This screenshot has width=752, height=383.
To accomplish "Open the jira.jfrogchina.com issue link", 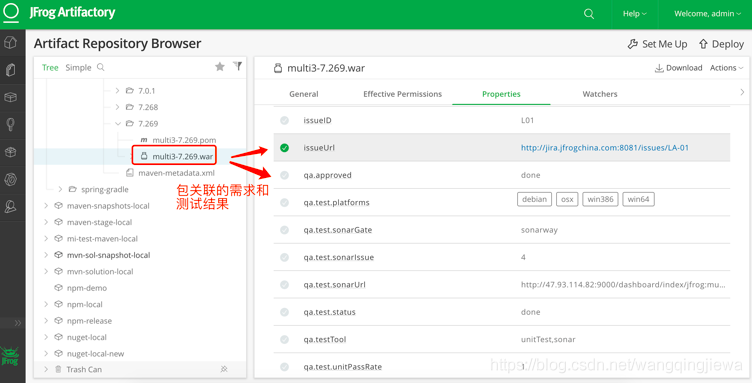I will pos(605,148).
